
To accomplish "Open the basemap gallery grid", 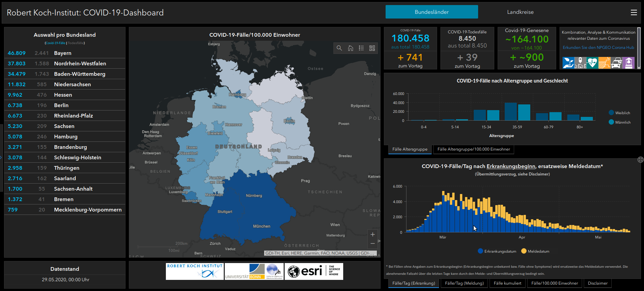I will [x=372, y=48].
